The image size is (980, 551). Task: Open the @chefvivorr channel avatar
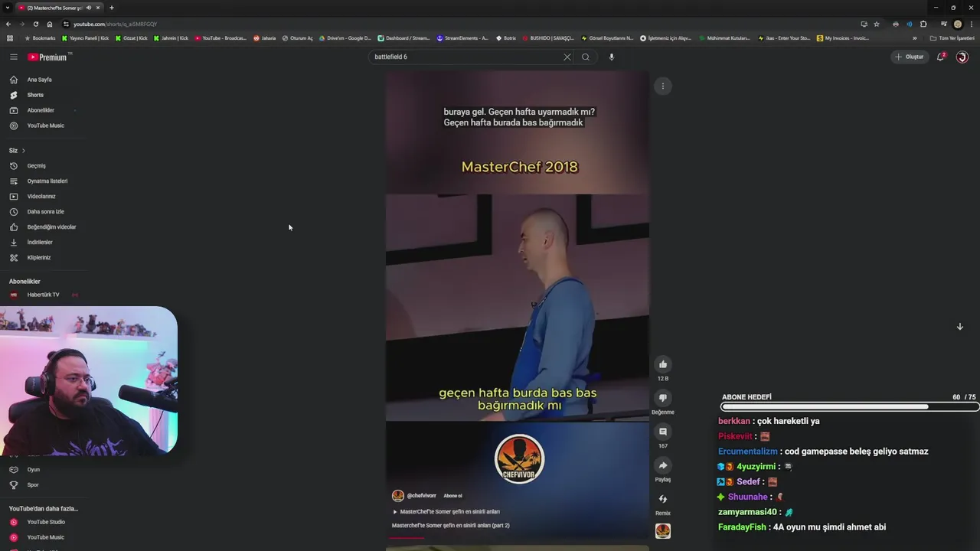click(x=398, y=496)
